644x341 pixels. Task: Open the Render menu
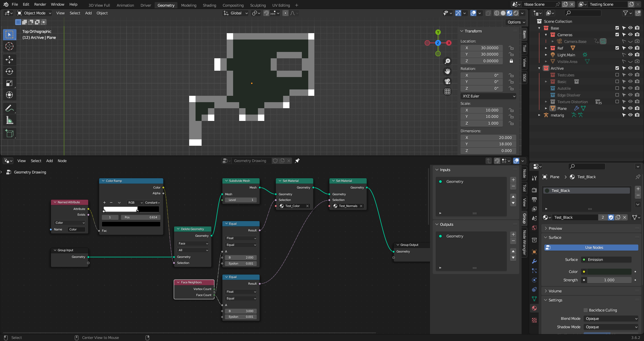pyautogui.click(x=40, y=4)
